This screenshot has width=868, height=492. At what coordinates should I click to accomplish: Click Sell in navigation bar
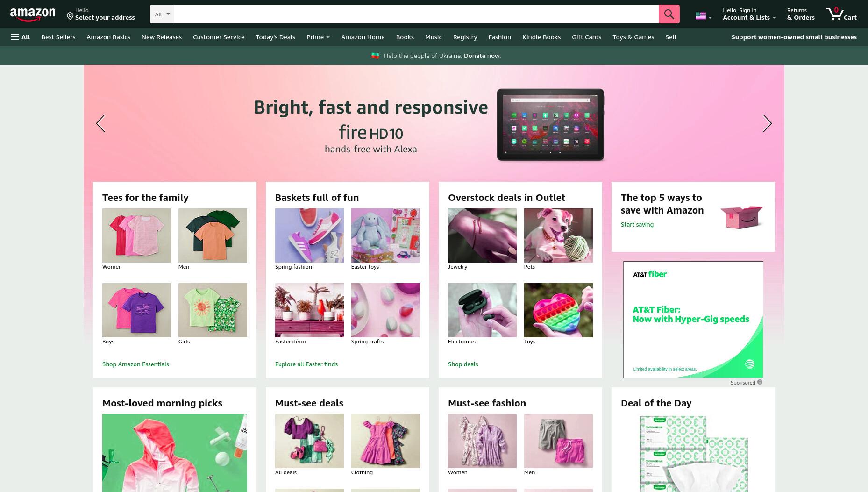pos(670,37)
